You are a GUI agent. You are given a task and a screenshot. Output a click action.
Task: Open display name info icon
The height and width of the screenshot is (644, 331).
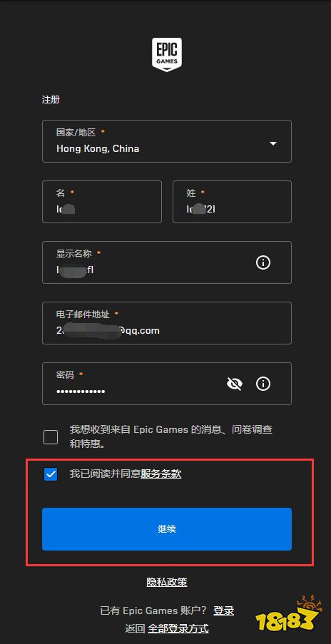[263, 262]
